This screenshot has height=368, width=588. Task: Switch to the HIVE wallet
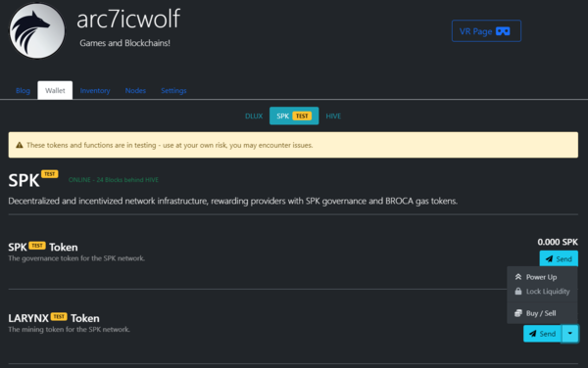pyautogui.click(x=333, y=116)
